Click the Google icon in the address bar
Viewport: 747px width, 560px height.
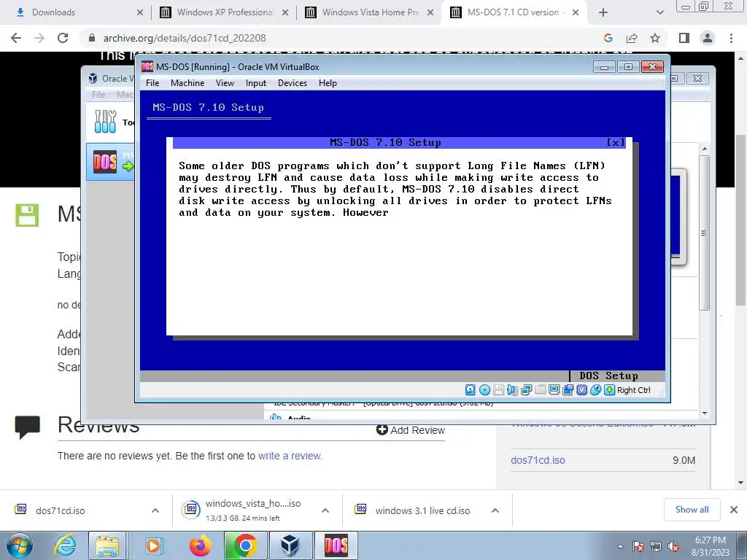click(608, 38)
